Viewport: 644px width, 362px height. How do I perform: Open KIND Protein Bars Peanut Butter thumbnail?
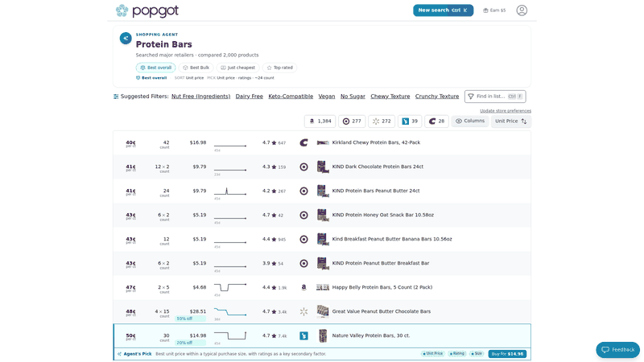(x=323, y=191)
